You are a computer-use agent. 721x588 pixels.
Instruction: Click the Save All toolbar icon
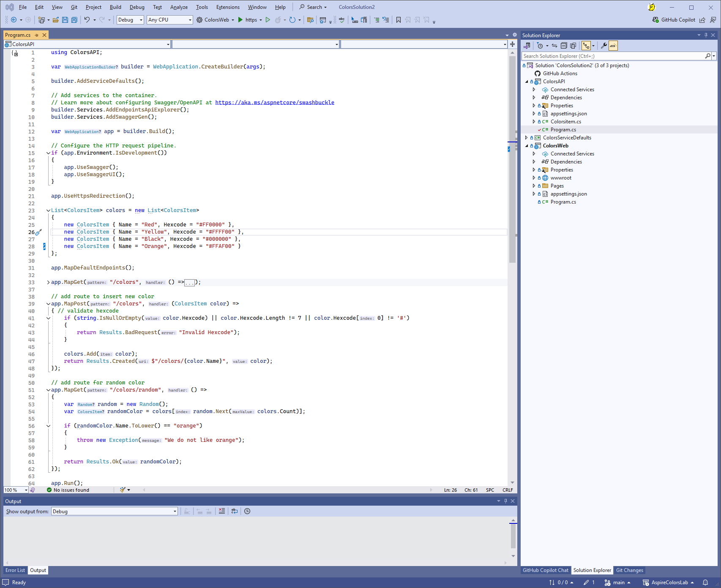pos(74,20)
